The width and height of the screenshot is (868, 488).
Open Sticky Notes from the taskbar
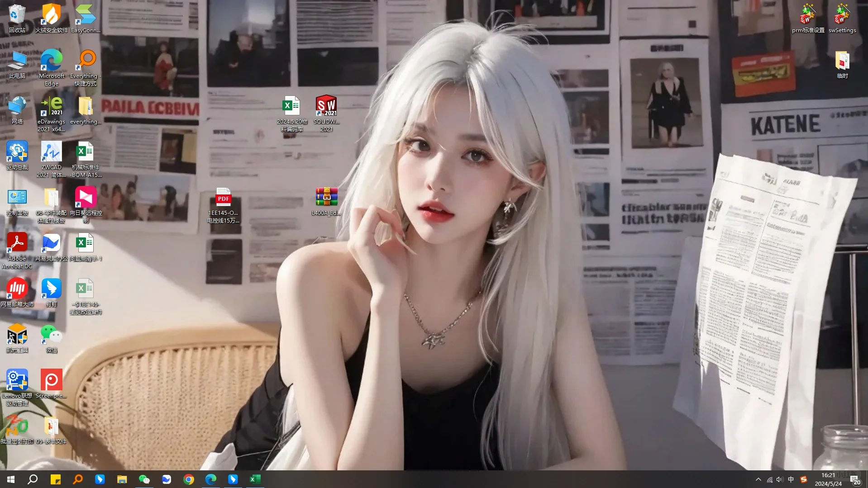pyautogui.click(x=55, y=479)
